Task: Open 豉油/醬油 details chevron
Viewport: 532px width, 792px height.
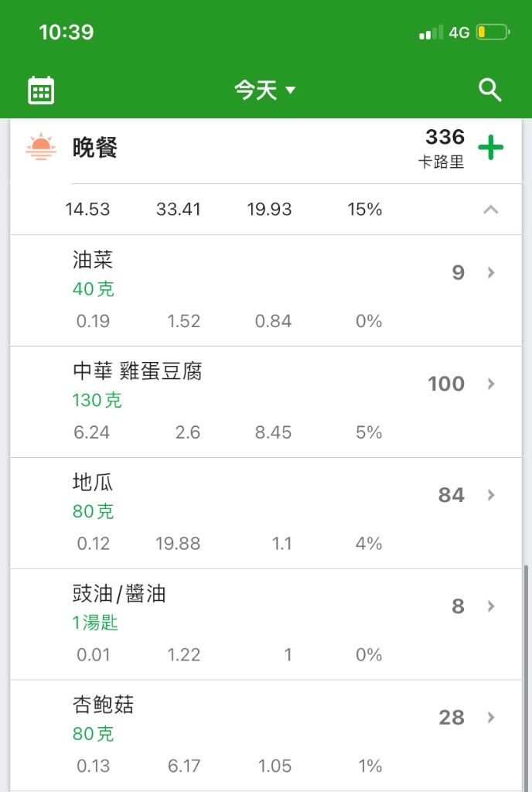Action: pyautogui.click(x=490, y=606)
